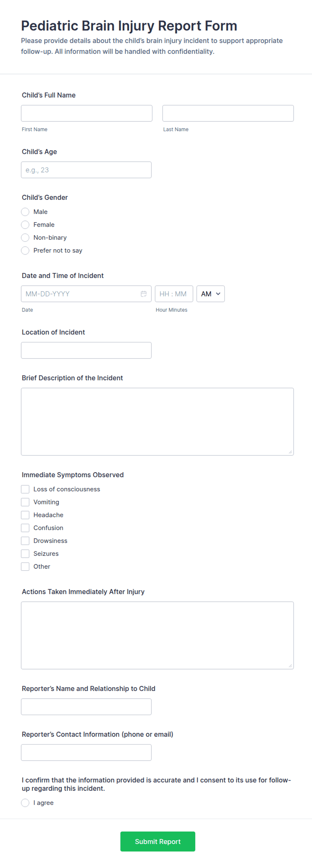Viewport: 312px width, 868px height.
Task: Check the Confusion symptom
Action: (x=25, y=528)
